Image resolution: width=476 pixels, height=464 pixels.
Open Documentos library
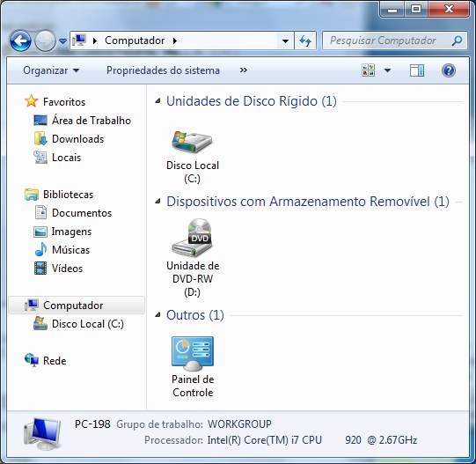coord(82,213)
